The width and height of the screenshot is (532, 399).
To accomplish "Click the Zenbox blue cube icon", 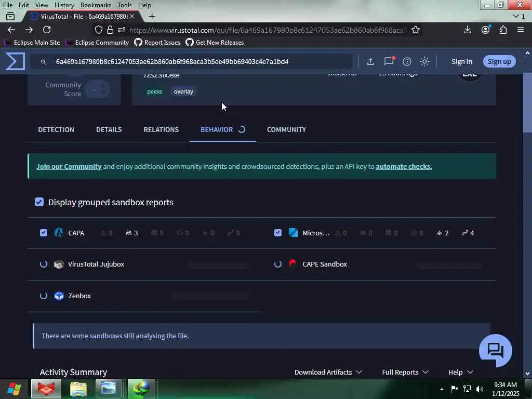I will (x=59, y=296).
